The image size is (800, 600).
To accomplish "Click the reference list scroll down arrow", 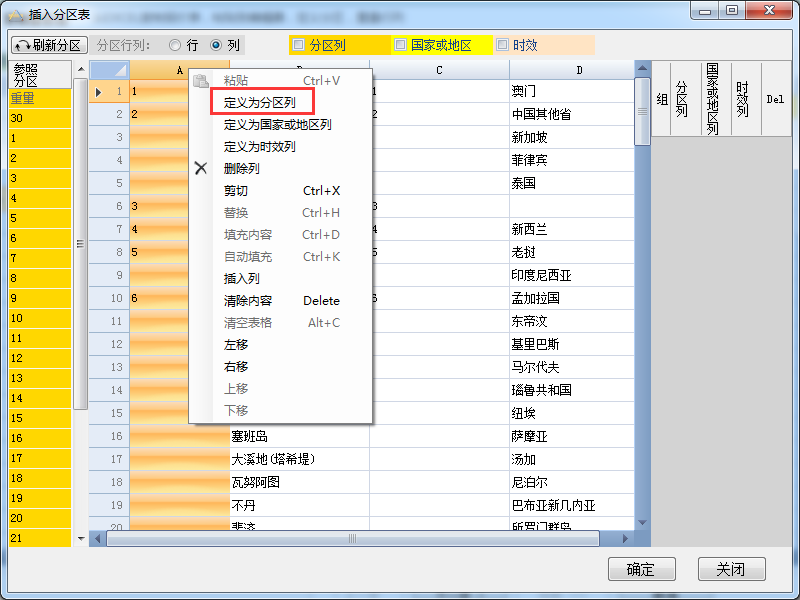I will (x=81, y=538).
